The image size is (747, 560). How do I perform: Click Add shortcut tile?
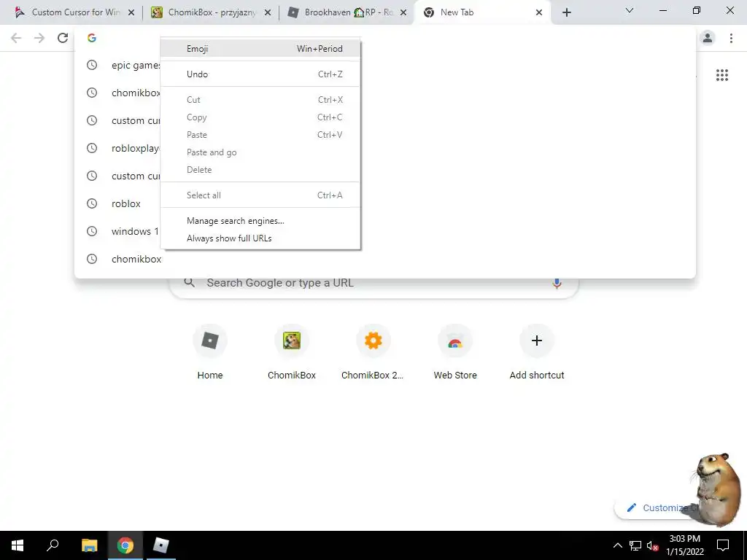click(537, 351)
